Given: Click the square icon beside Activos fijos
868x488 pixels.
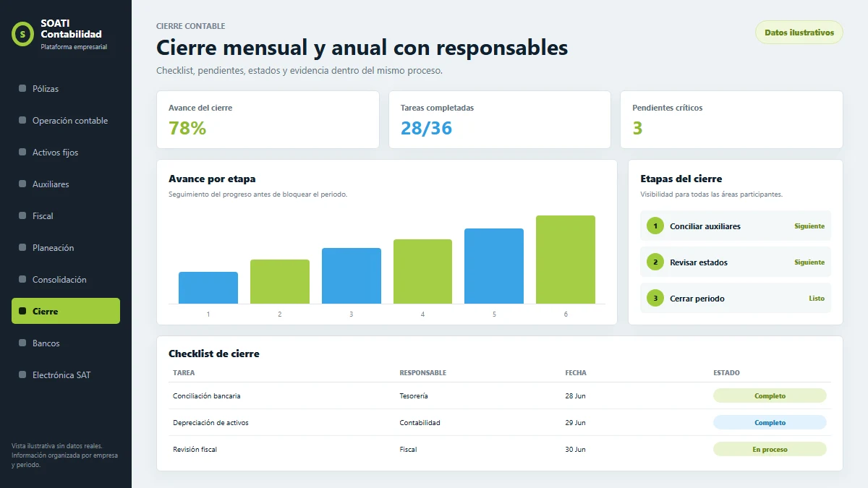Looking at the screenshot, I should click(x=22, y=153).
